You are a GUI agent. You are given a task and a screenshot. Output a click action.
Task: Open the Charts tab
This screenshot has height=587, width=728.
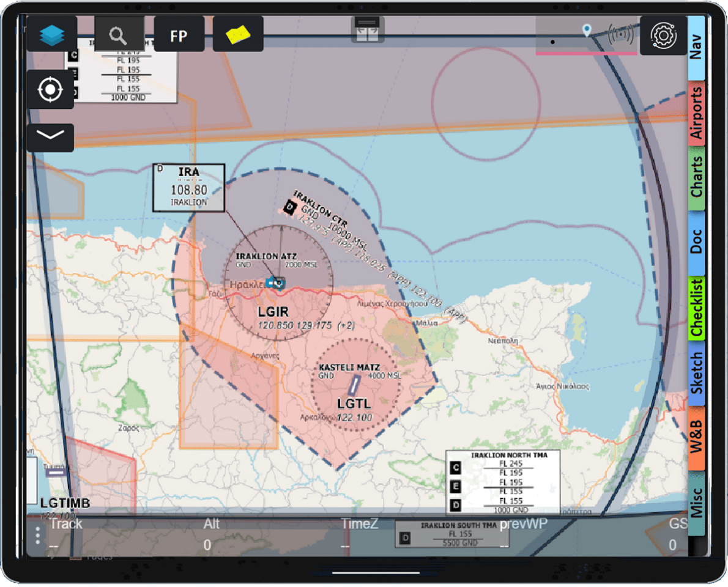click(696, 179)
